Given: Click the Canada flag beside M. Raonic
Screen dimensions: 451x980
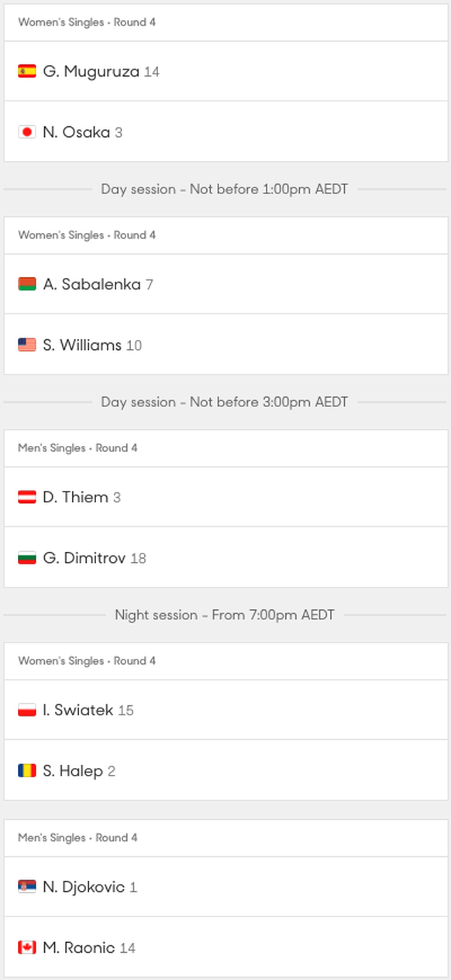Looking at the screenshot, I should point(27,947).
